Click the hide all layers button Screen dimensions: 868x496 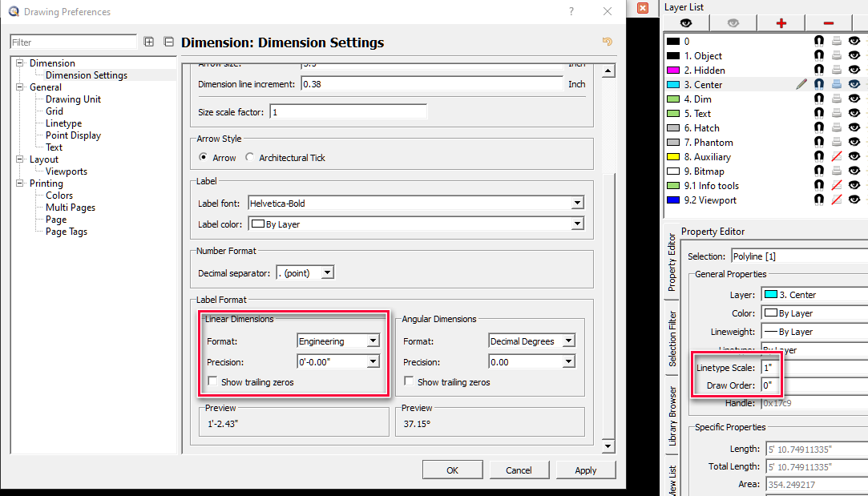pyautogui.click(x=733, y=23)
